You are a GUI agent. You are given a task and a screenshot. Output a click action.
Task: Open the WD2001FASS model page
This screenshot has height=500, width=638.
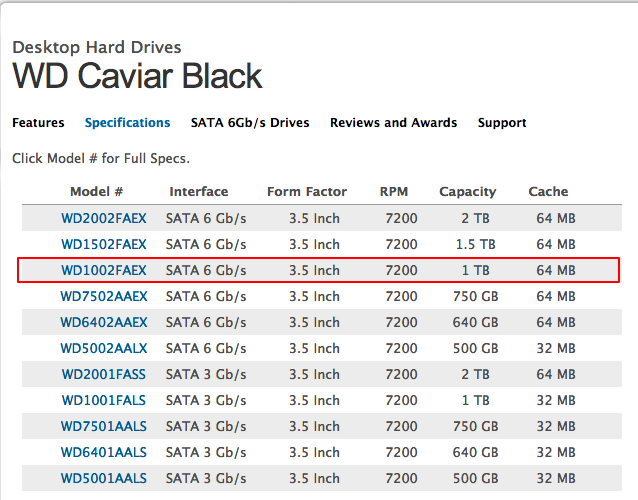tap(104, 375)
